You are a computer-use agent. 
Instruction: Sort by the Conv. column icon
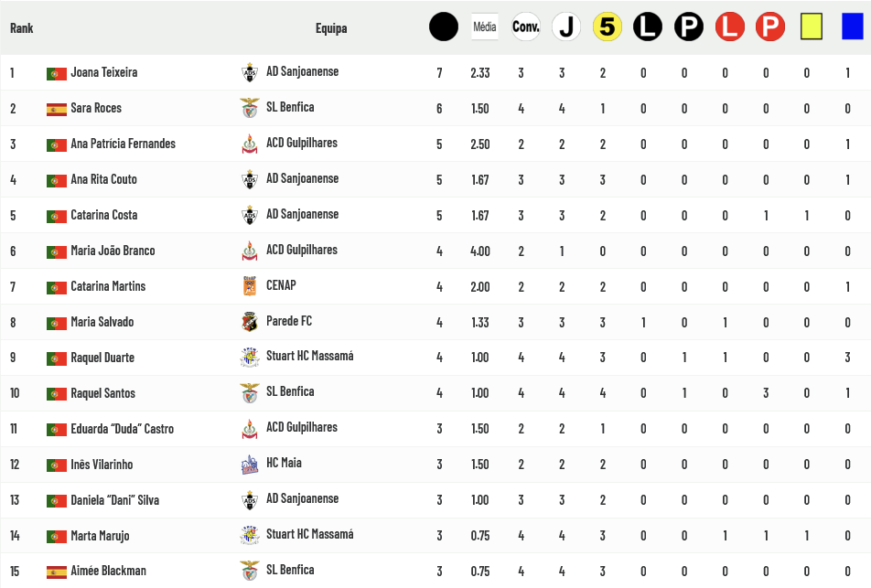[x=525, y=27]
